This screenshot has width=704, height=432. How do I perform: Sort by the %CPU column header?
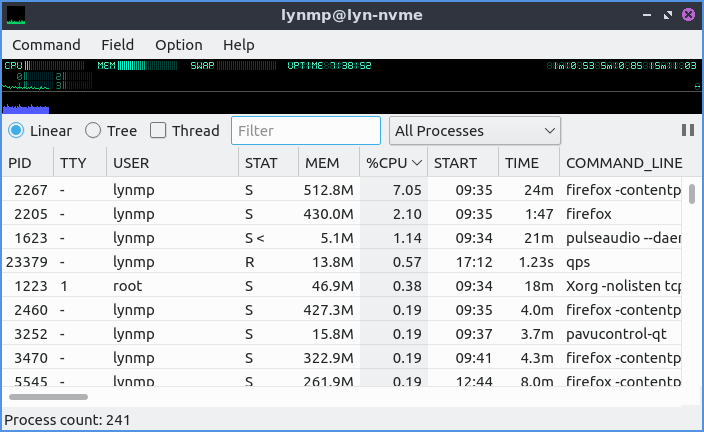click(393, 163)
